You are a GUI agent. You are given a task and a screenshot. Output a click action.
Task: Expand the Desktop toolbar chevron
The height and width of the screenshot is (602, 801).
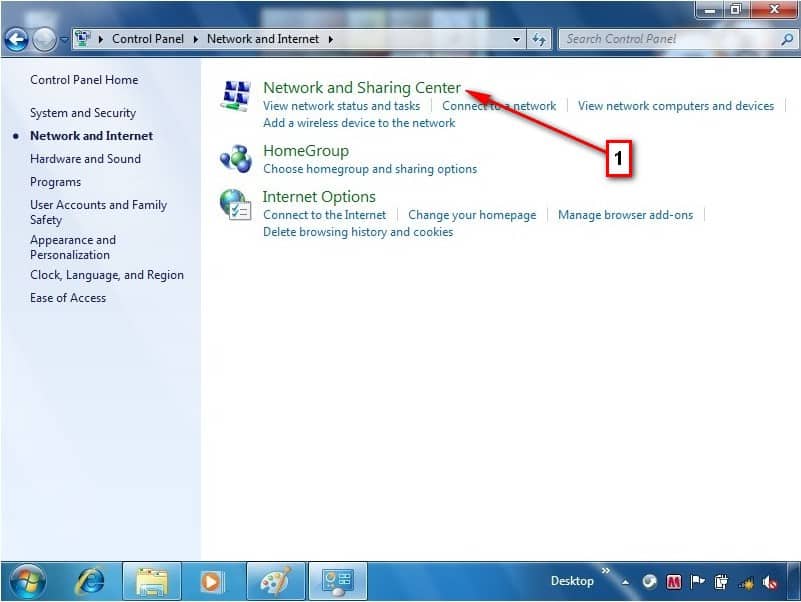tap(606, 570)
